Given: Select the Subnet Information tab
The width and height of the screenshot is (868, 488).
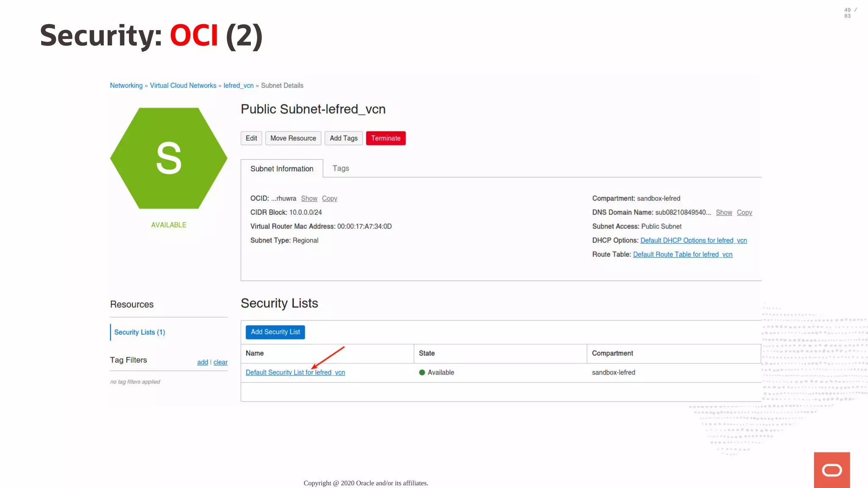Looking at the screenshot, I should point(281,169).
